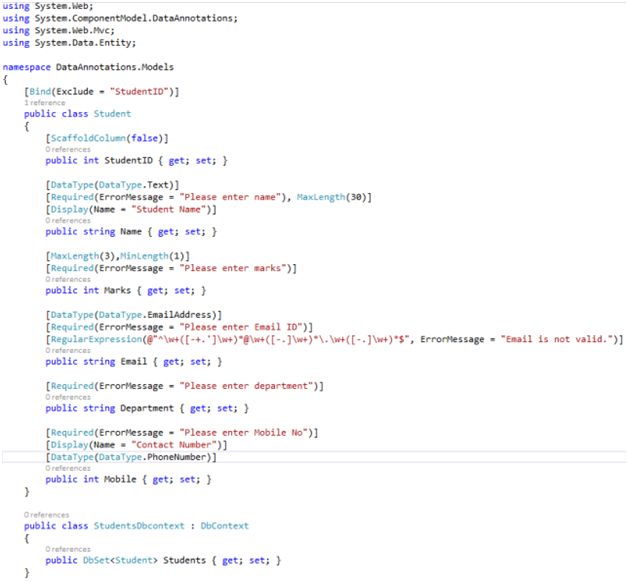Screen dimensions: 628x582
Task: Click MaxLength(30) attribute
Action: pyautogui.click(x=331, y=197)
